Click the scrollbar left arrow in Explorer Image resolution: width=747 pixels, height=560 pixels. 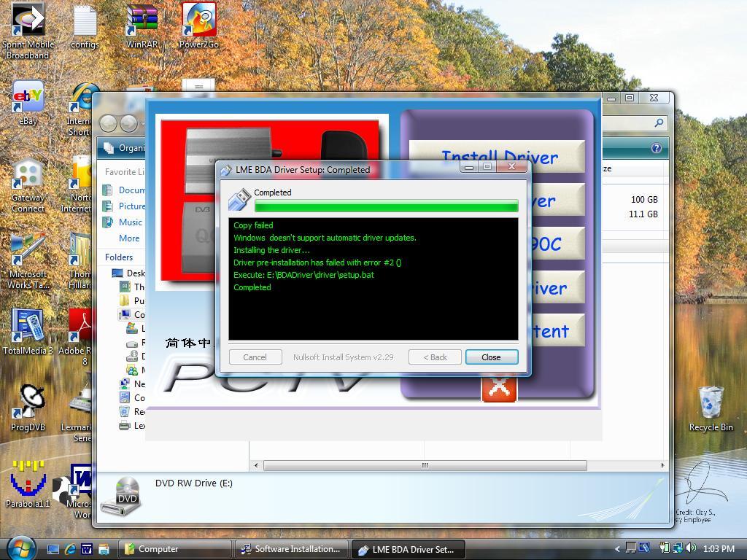click(x=256, y=465)
